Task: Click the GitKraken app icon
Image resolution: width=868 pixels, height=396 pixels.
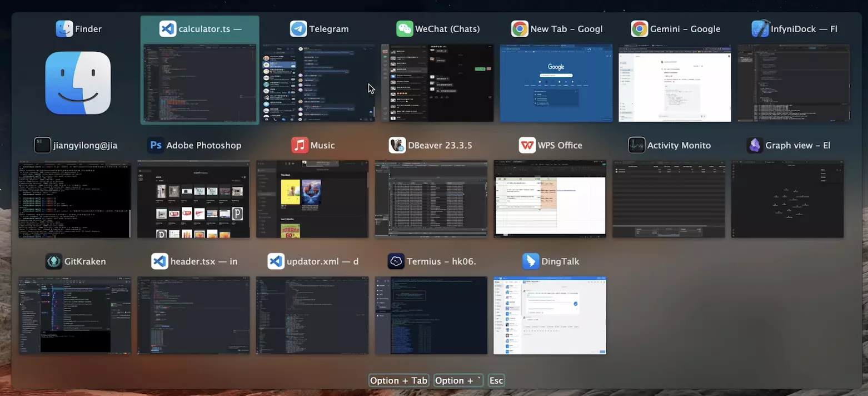Action: click(x=54, y=261)
